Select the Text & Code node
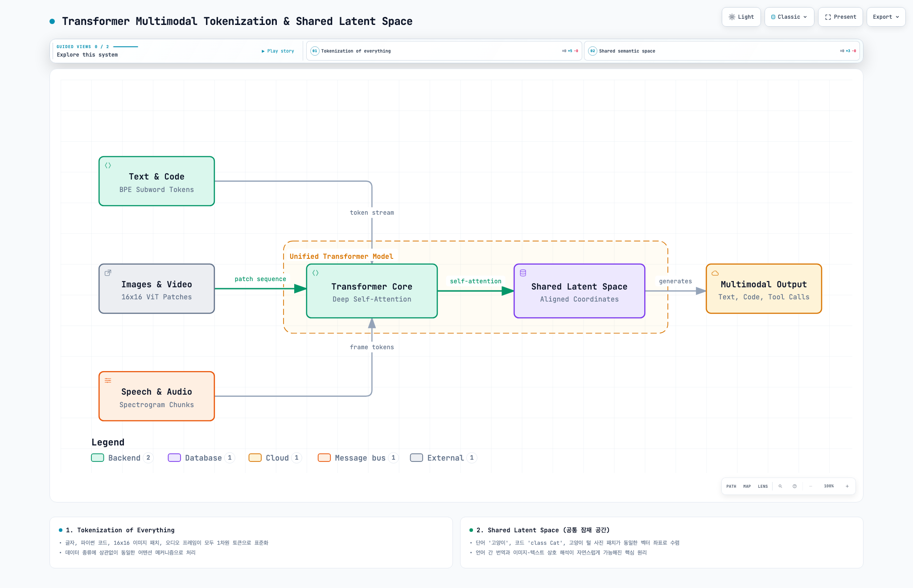The height and width of the screenshot is (588, 913). tap(156, 181)
